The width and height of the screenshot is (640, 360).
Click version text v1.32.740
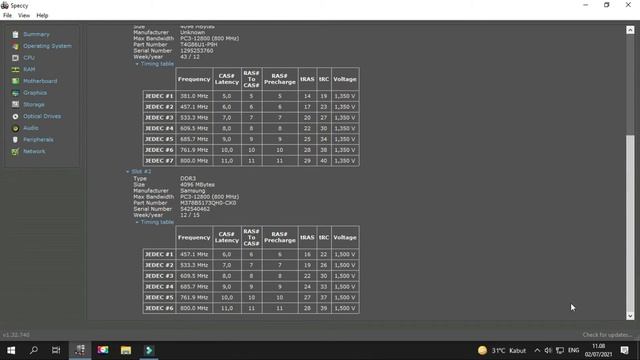point(16,335)
